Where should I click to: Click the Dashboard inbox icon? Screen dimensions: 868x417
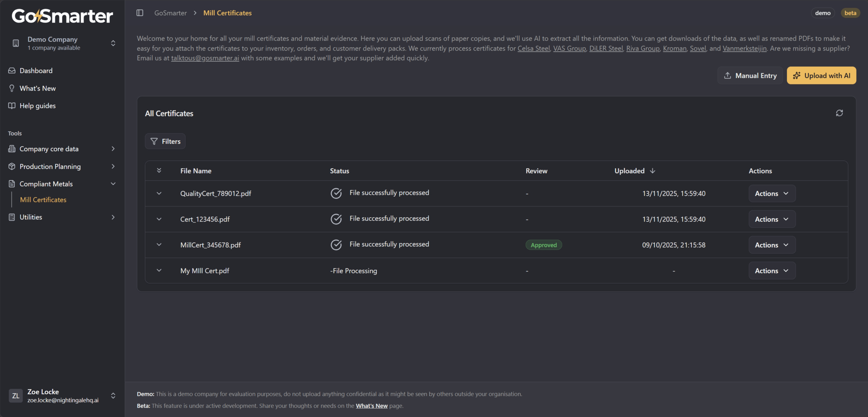coord(12,70)
